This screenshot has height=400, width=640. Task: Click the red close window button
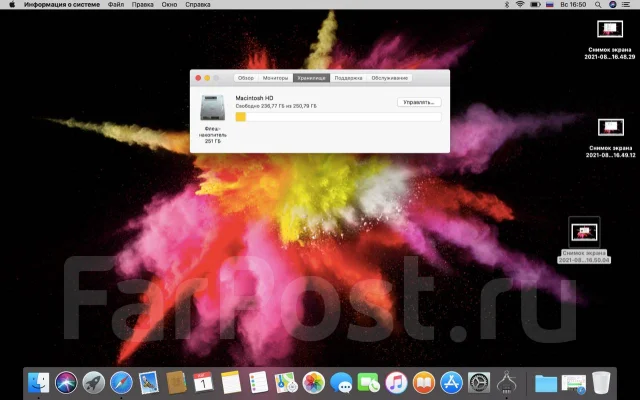tap(198, 78)
